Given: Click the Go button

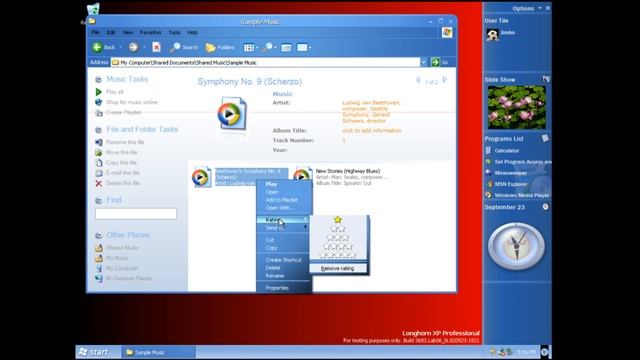Looking at the screenshot, I should coord(440,62).
